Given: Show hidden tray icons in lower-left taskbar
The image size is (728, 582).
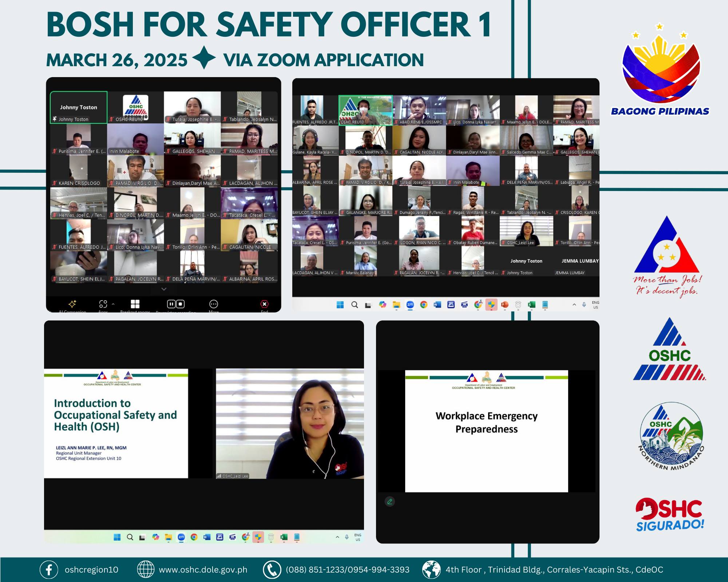Looking at the screenshot, I should pos(337,537).
